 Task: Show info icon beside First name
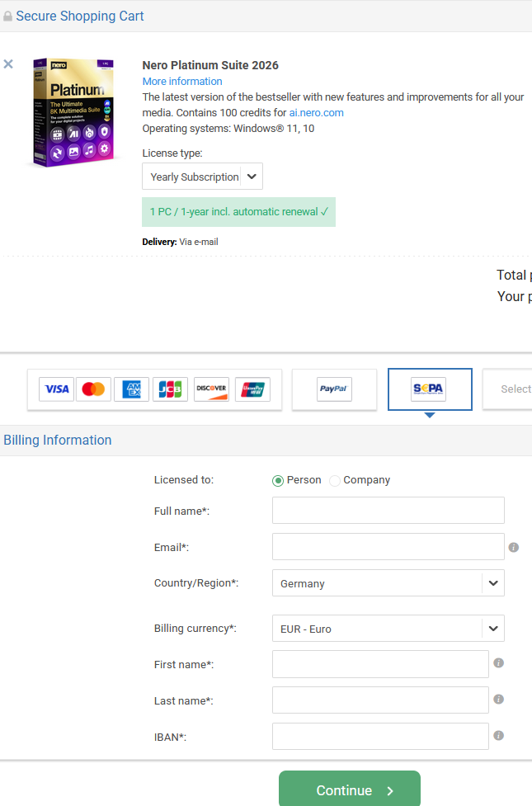498,663
